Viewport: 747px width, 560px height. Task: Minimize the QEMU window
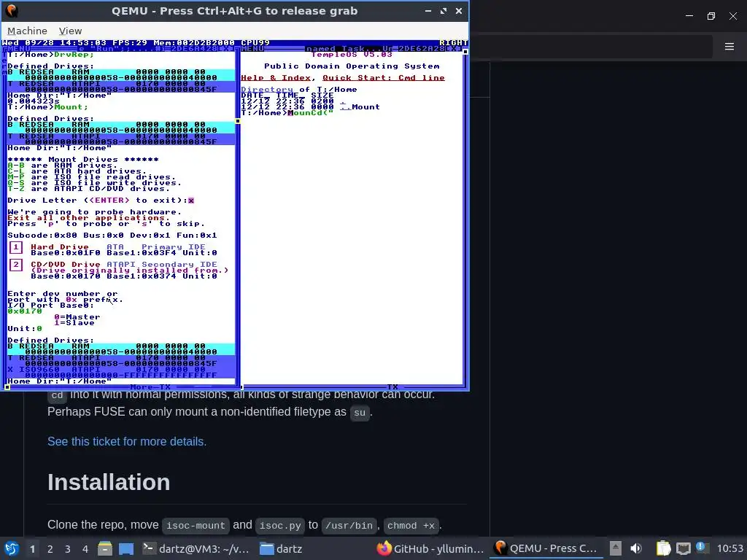[427, 10]
